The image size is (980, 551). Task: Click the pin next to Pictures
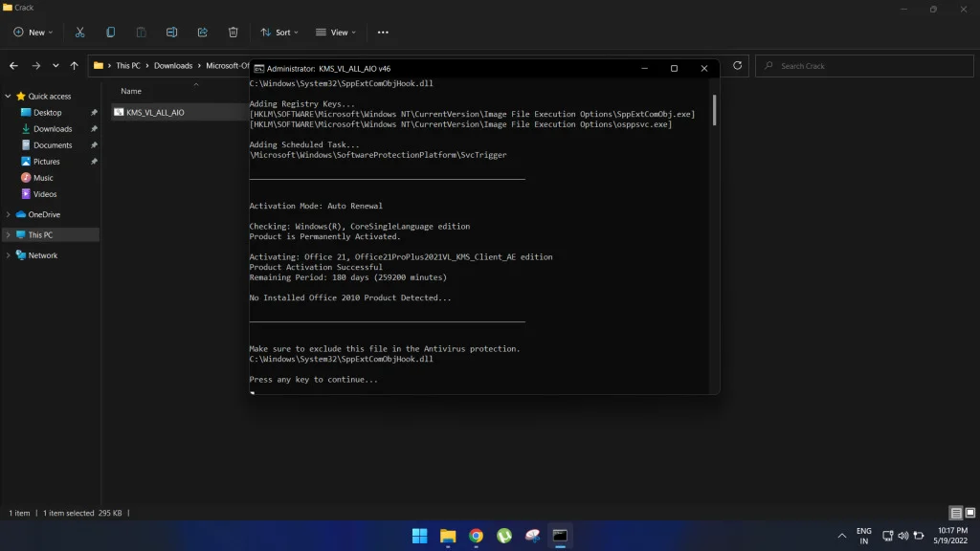coord(94,161)
